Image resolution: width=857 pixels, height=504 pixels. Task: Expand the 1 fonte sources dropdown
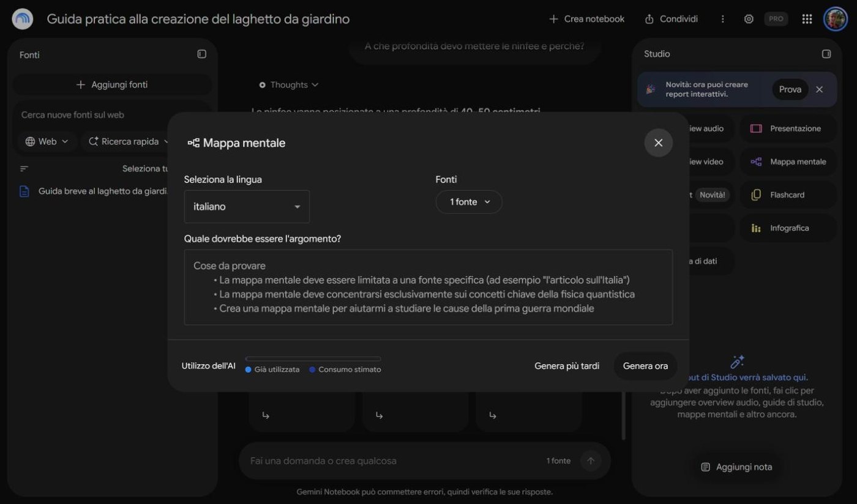pyautogui.click(x=469, y=202)
